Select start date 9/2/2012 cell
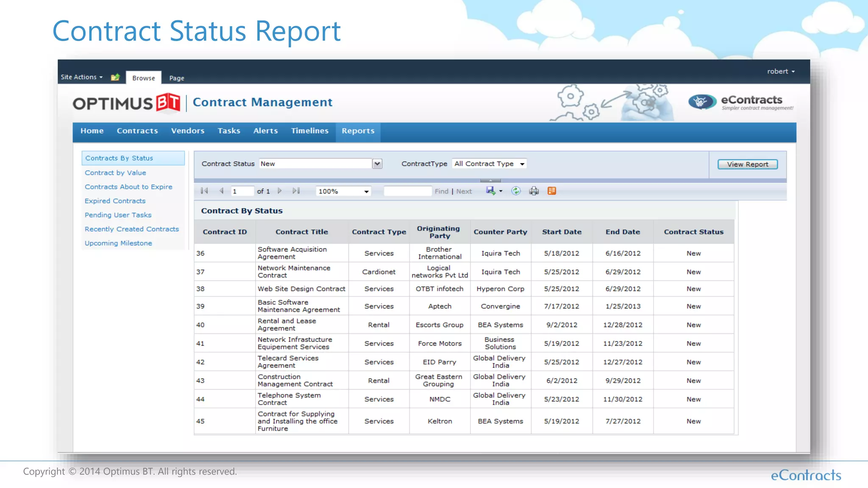 (x=562, y=325)
